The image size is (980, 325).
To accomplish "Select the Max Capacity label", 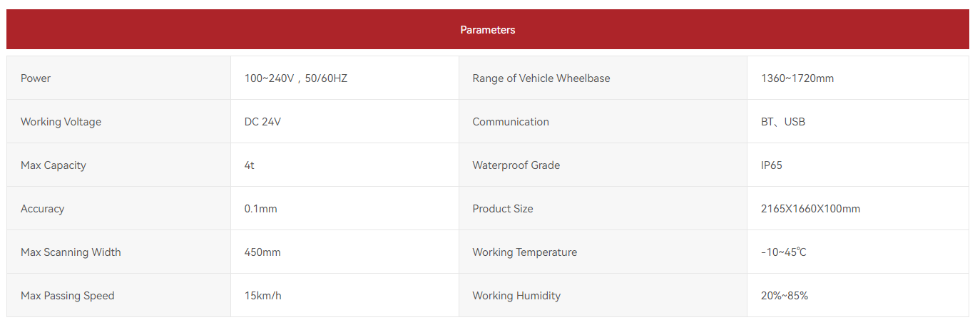I will point(53,165).
